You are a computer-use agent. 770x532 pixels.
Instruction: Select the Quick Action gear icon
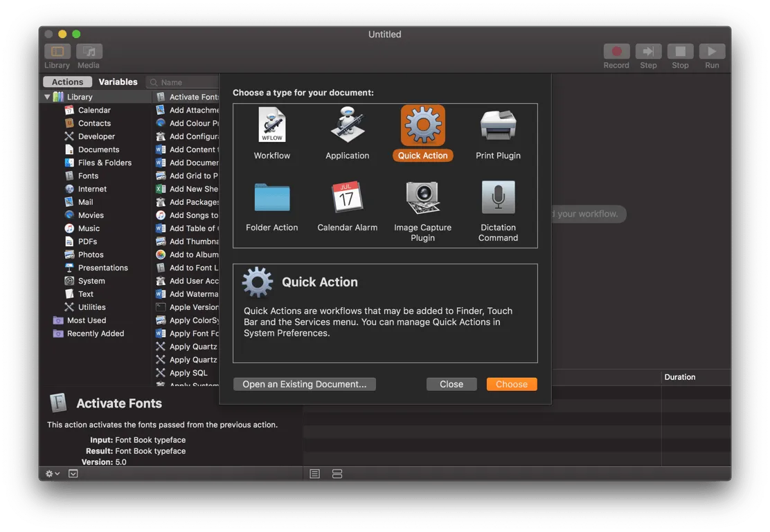[x=423, y=125]
